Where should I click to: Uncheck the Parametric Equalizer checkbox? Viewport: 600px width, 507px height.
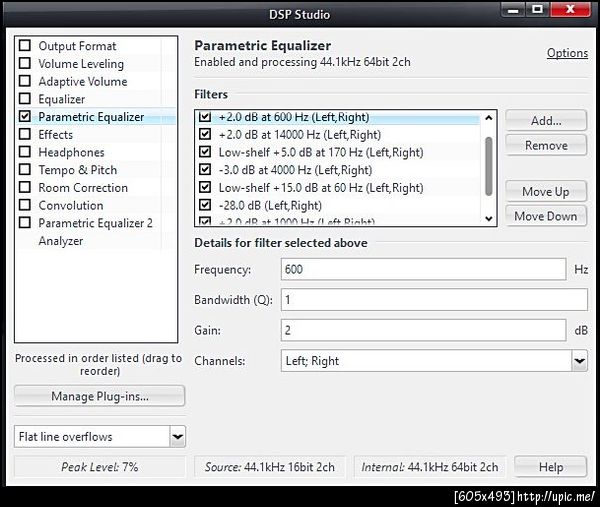tap(25, 116)
